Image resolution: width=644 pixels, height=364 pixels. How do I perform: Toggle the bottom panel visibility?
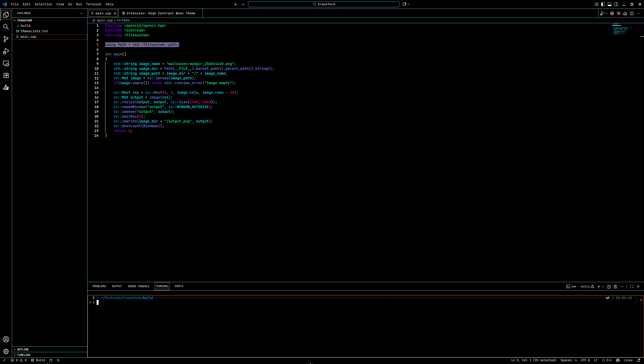(x=610, y=4)
